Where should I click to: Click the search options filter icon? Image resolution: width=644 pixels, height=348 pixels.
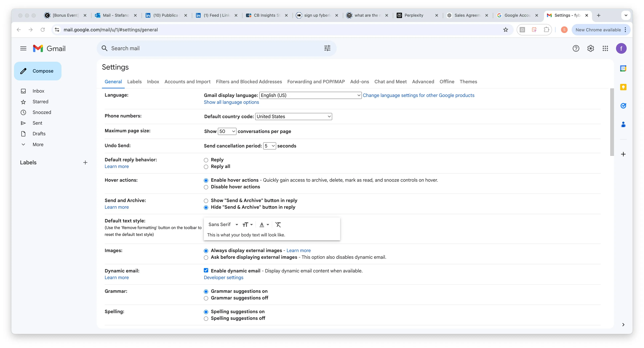(327, 48)
